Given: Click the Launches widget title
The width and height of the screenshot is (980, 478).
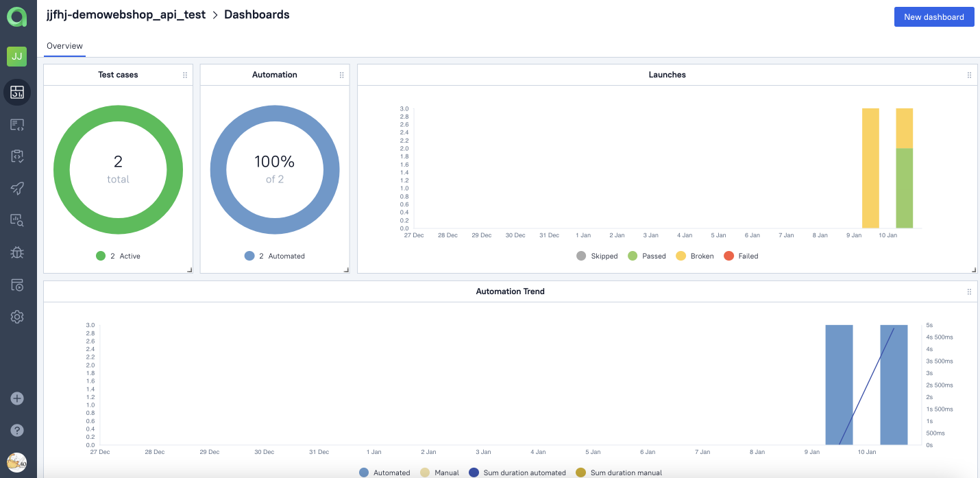Looking at the screenshot, I should click(x=667, y=75).
